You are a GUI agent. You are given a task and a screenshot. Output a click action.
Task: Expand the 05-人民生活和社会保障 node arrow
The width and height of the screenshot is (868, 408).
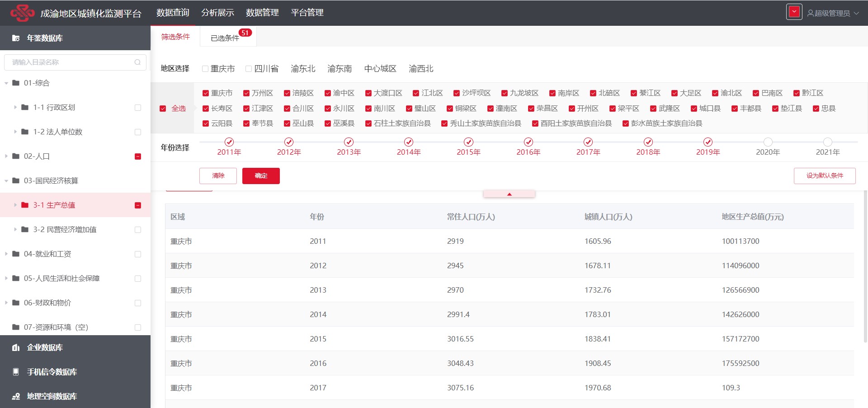pyautogui.click(x=6, y=278)
